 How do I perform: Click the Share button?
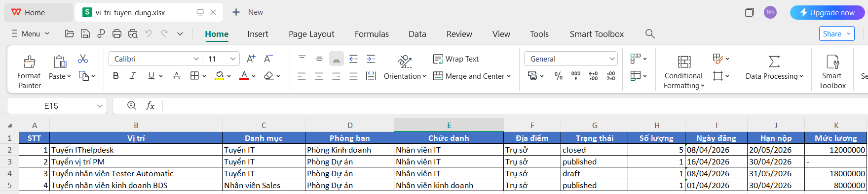(x=837, y=33)
